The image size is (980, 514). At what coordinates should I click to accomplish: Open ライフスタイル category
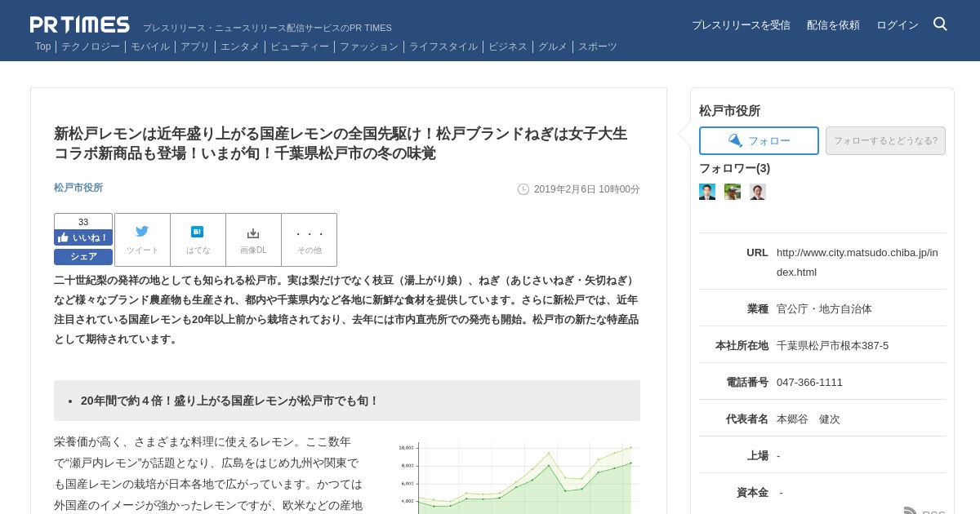[x=443, y=47]
